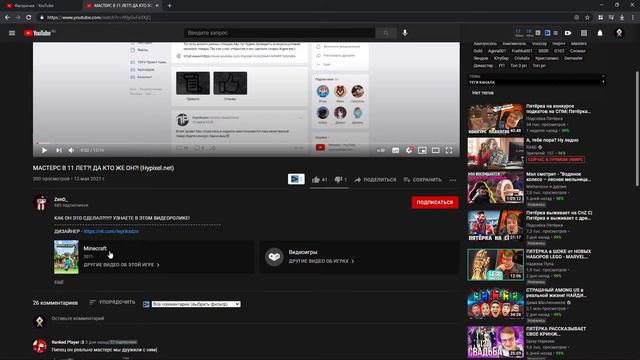Screen dimensions: 640x360
Task: Click the highlighted blue extension icon in header
Action: [547, 33]
